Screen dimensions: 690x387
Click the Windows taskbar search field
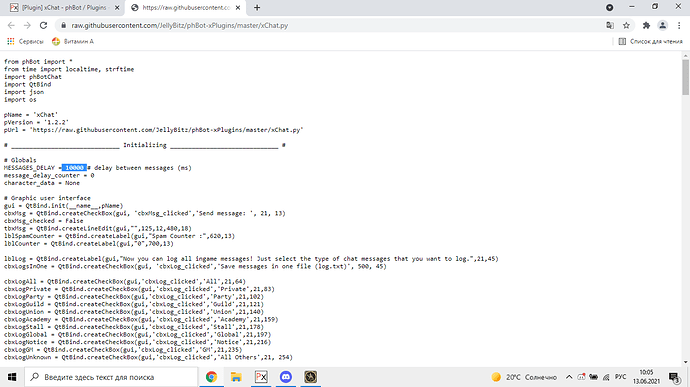111,377
